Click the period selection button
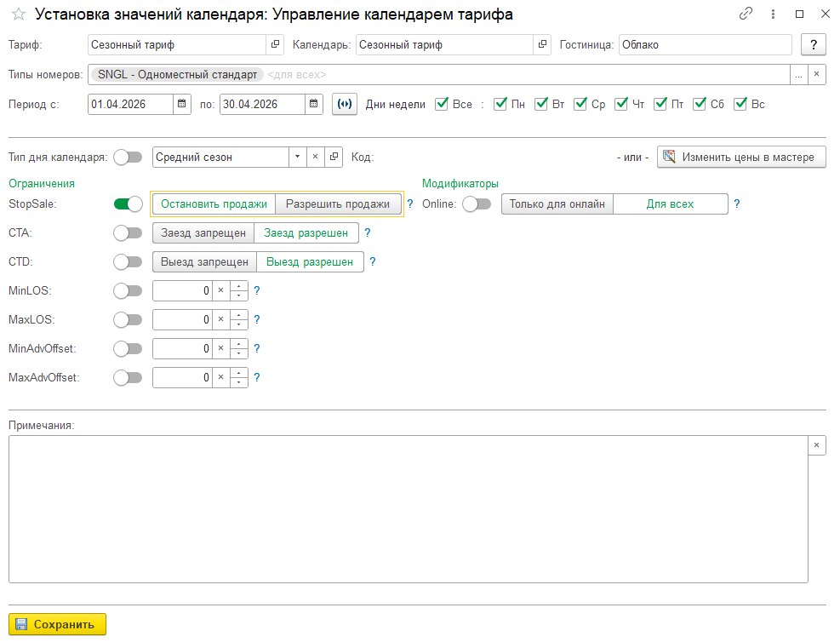Screen dimensions: 840x642 point(344,105)
